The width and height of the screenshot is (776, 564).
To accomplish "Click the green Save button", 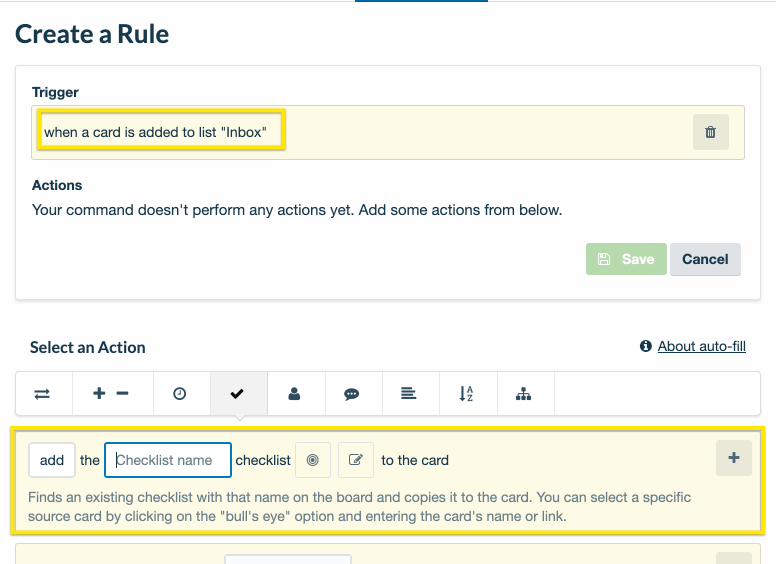I will 626,259.
